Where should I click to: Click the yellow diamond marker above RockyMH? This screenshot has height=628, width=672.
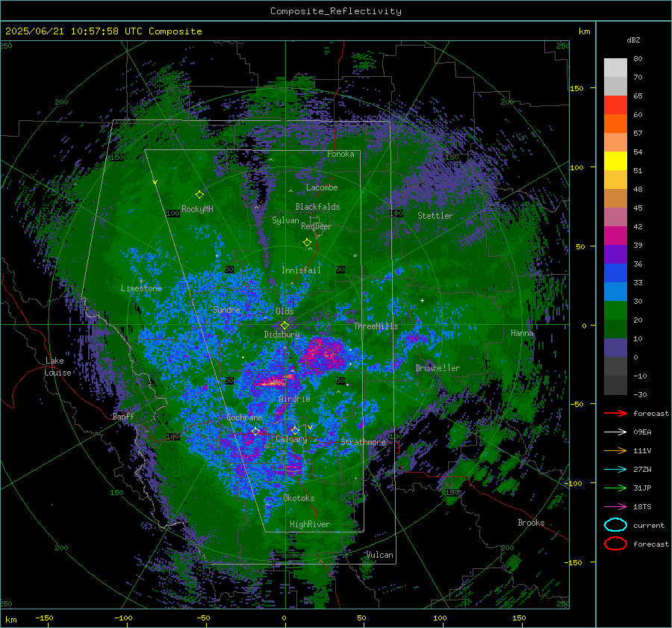(199, 195)
